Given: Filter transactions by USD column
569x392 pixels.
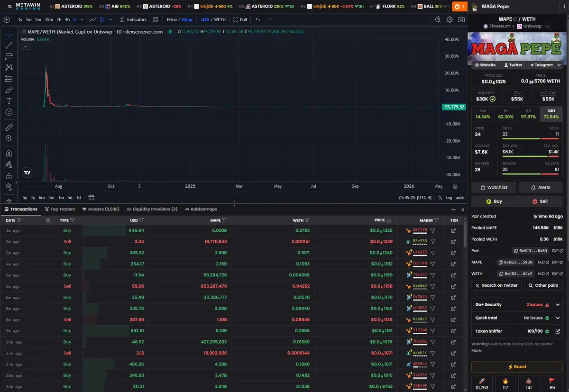Looking at the screenshot, I should click(141, 220).
